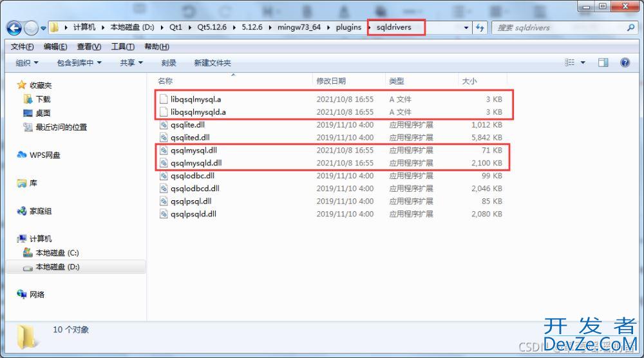Screen dimensions: 644x358
Task: Select the qsqlmysqld.dll file
Action: [196, 163]
